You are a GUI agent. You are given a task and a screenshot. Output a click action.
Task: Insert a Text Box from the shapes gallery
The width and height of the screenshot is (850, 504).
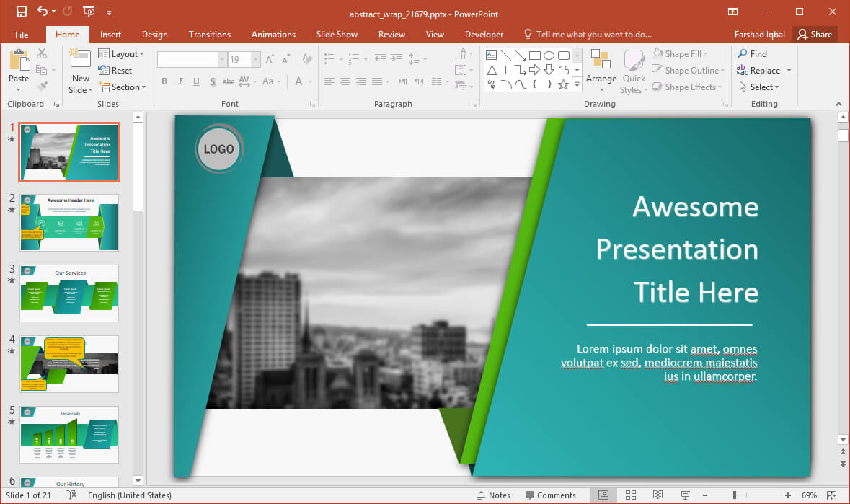coord(492,55)
